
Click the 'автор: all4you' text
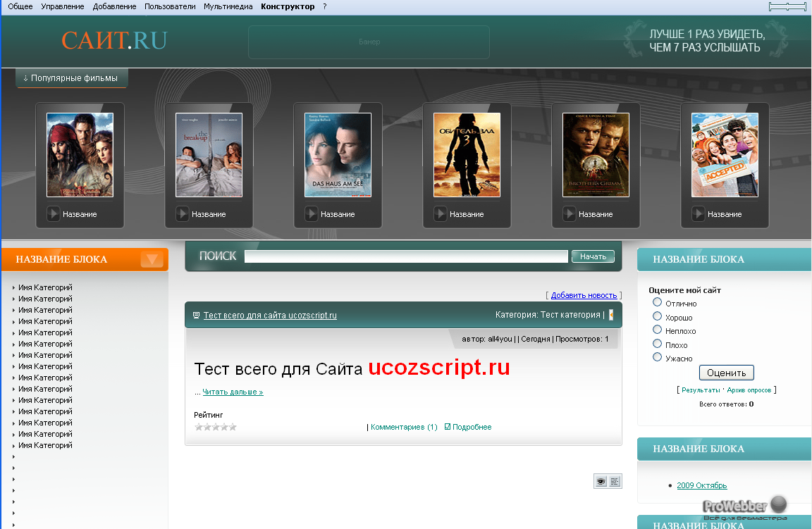tap(487, 339)
